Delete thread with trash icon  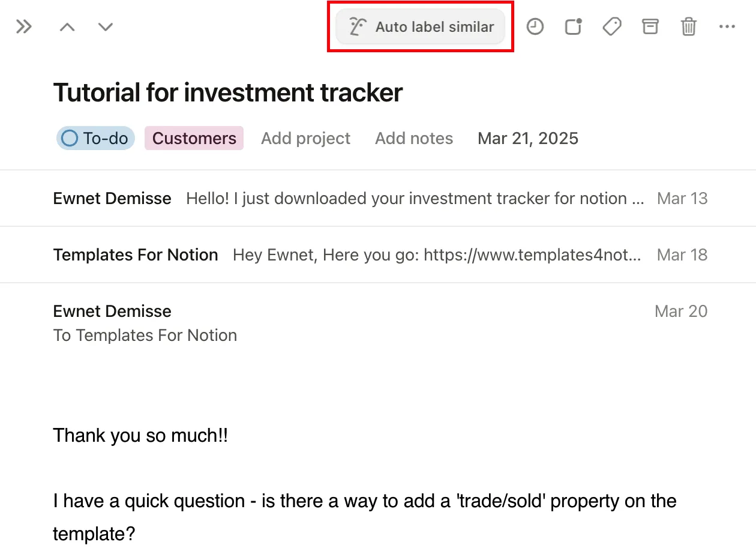click(x=688, y=26)
